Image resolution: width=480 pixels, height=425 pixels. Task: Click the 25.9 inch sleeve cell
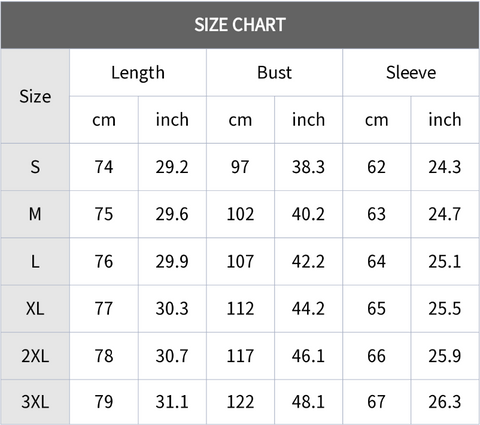[x=445, y=356]
